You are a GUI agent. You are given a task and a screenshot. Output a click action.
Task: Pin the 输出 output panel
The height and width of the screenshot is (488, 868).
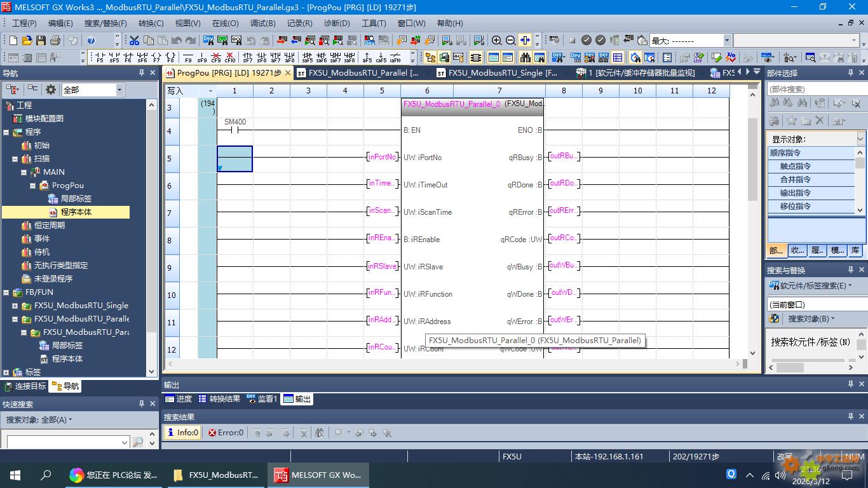tap(851, 384)
